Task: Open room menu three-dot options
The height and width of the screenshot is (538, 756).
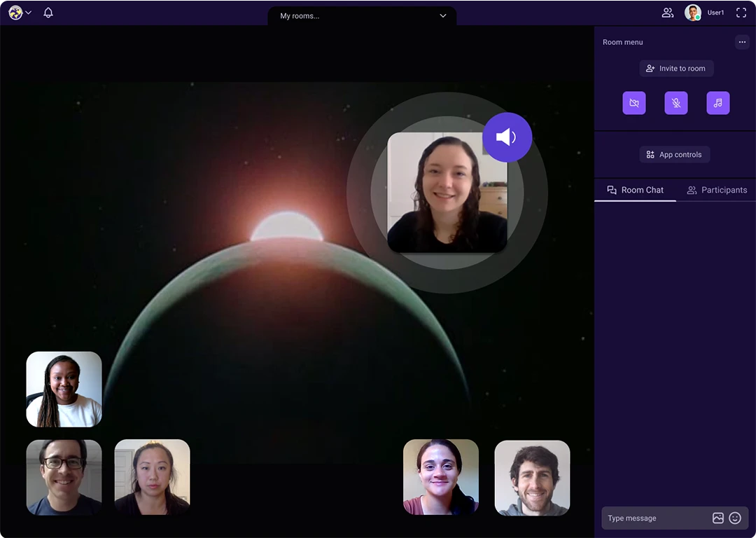Action: 742,42
